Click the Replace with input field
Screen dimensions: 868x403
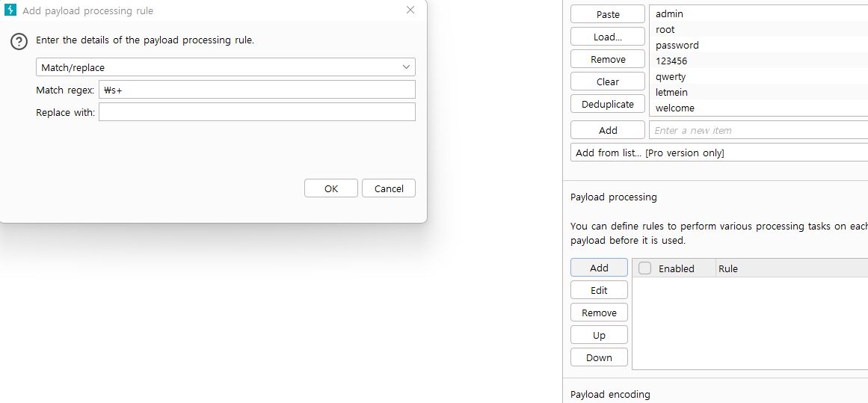pos(256,112)
